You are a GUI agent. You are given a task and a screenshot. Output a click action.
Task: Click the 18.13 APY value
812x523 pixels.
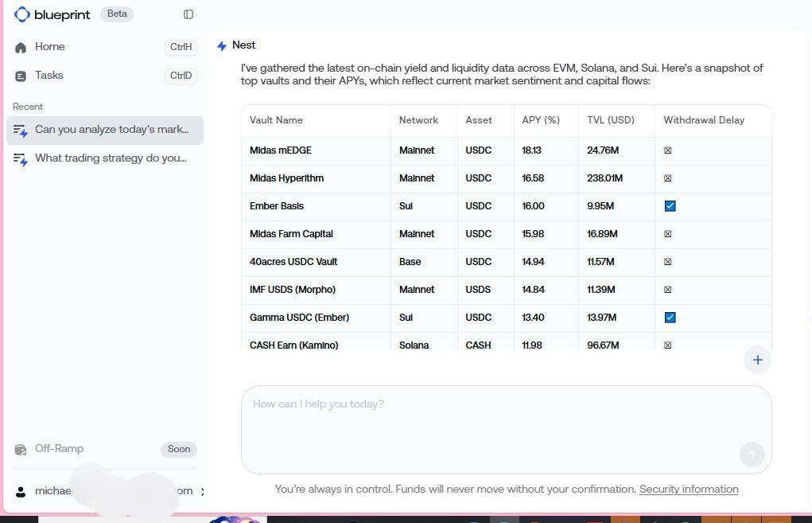(531, 150)
